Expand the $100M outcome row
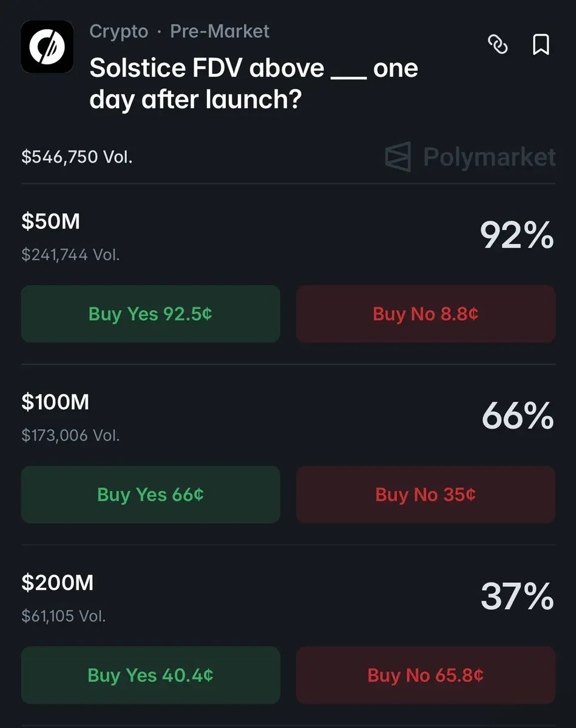Viewport: 576px width, 728px height. click(55, 402)
